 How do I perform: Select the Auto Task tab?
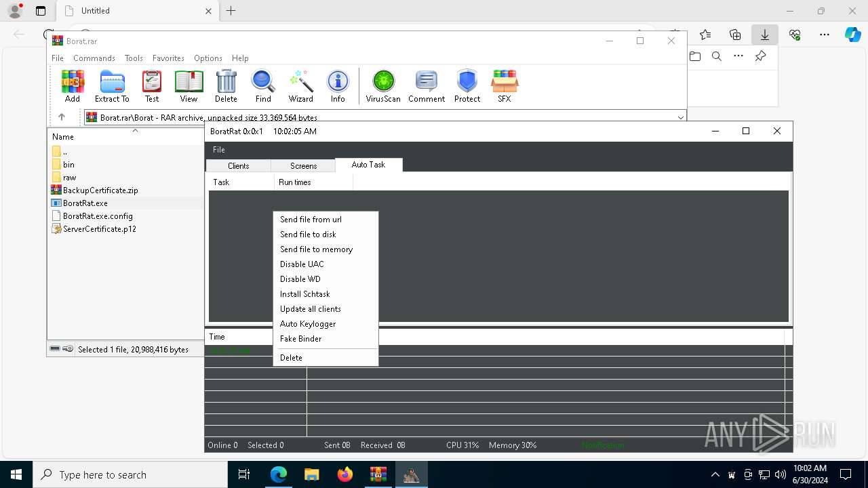pos(368,165)
